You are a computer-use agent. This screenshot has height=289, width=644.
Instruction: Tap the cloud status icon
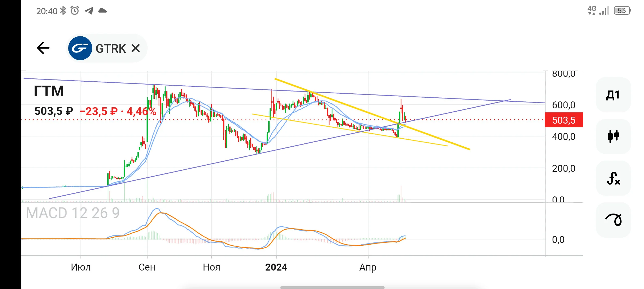[x=102, y=11]
